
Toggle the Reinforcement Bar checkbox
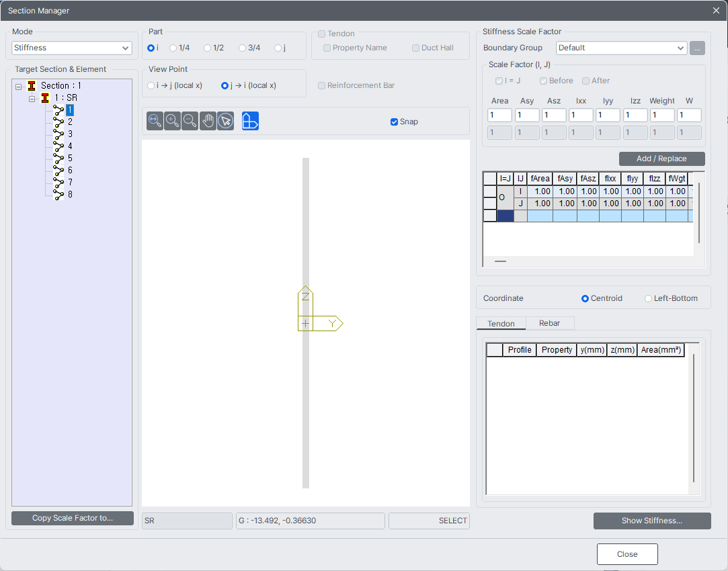pos(321,86)
